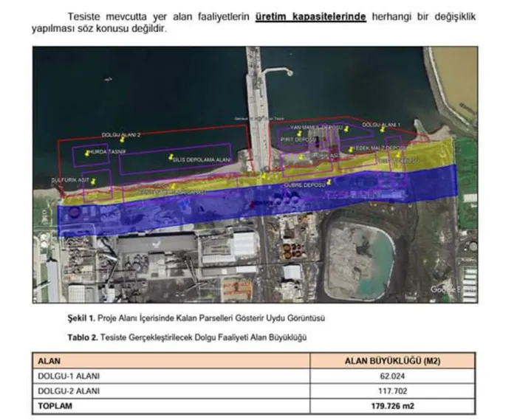Click the Google Earth watermark on map

[x=453, y=289]
